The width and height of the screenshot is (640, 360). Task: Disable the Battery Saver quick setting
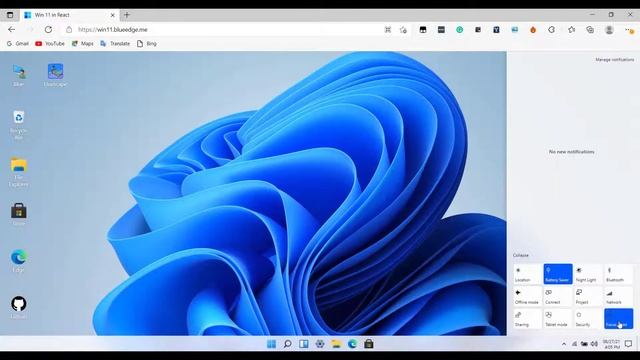click(x=558, y=274)
